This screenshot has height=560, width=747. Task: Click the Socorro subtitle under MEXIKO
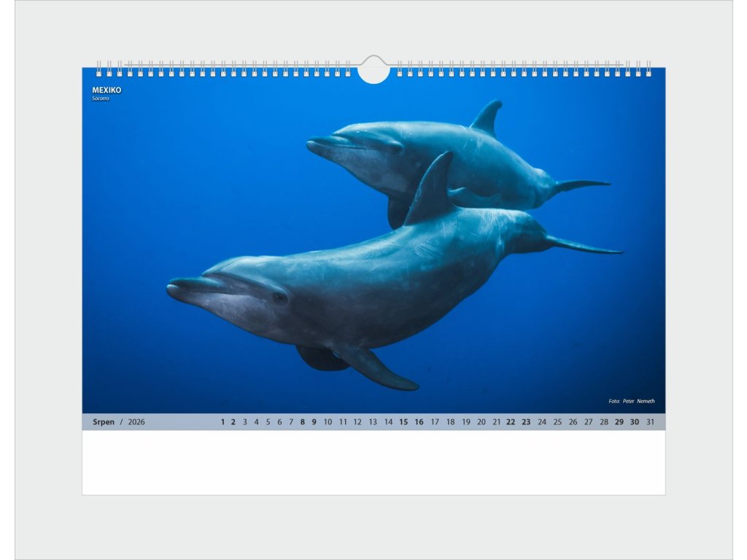click(101, 98)
